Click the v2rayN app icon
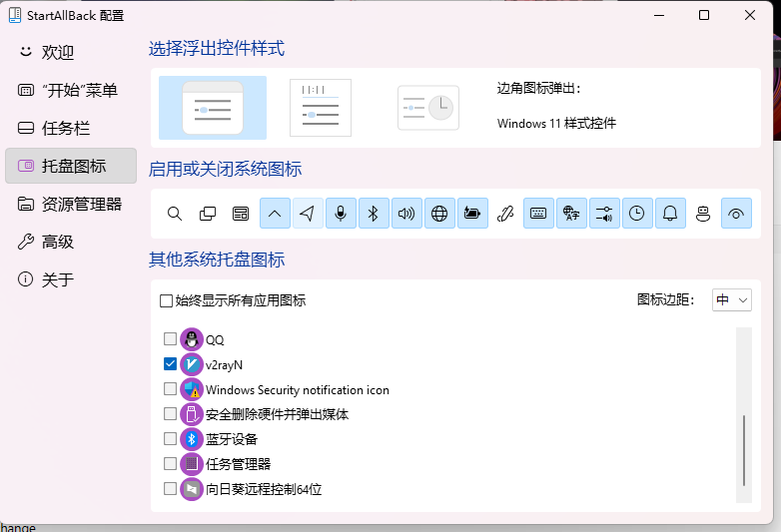 [192, 364]
